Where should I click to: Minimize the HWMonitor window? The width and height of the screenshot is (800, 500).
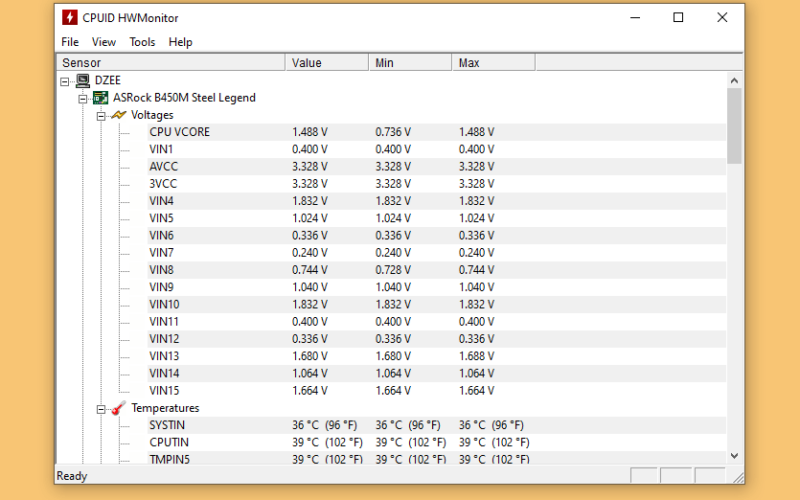pyautogui.click(x=635, y=17)
